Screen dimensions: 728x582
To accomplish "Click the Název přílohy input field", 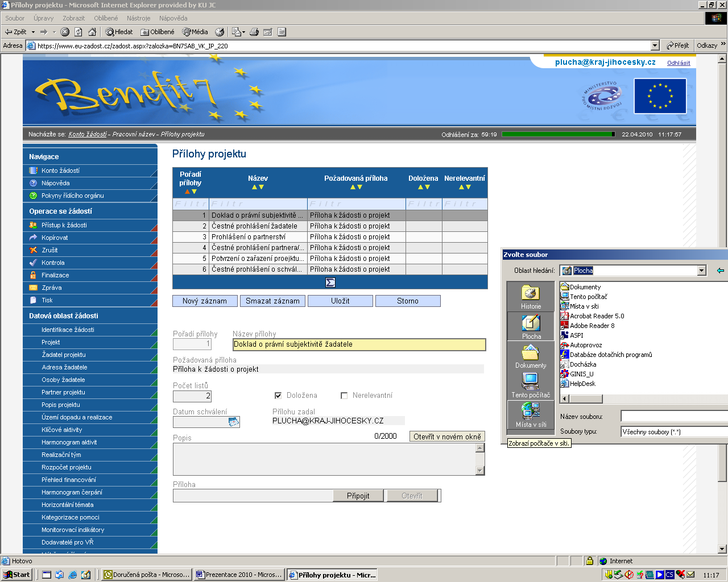I will point(359,344).
